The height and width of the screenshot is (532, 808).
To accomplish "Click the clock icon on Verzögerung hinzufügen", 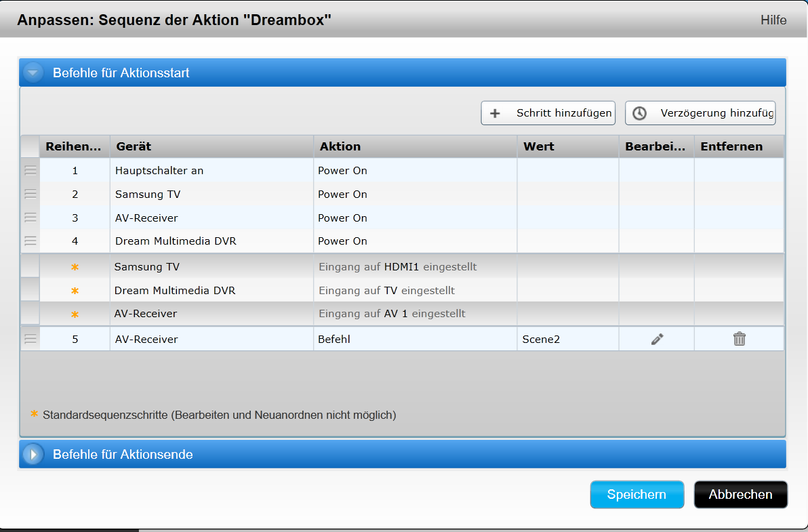I will pos(639,113).
